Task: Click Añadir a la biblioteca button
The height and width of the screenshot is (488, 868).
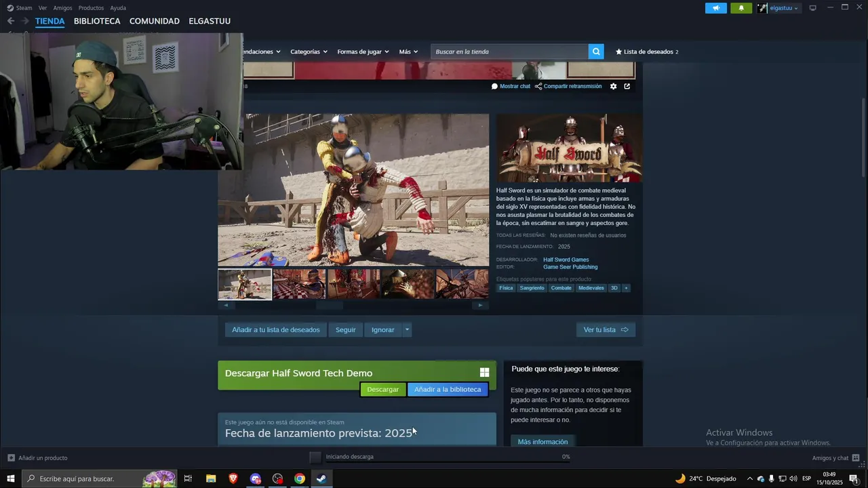Action: point(448,389)
